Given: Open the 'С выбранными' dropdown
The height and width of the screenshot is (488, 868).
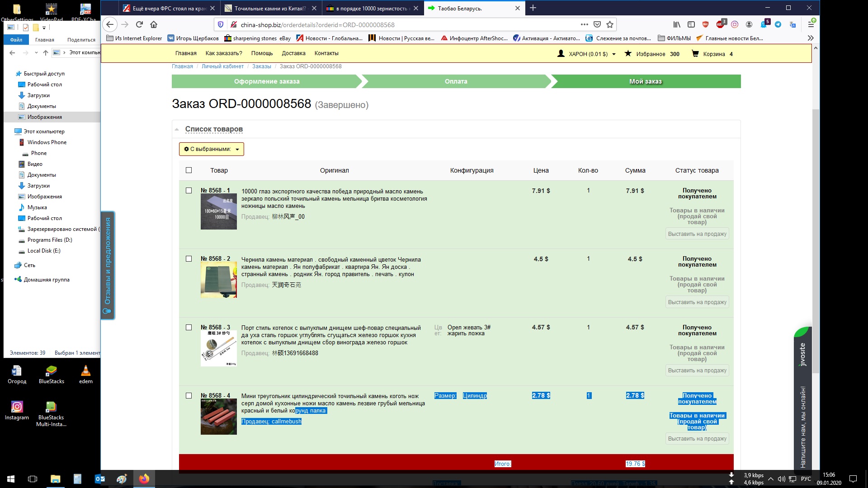Looking at the screenshot, I should pyautogui.click(x=212, y=149).
